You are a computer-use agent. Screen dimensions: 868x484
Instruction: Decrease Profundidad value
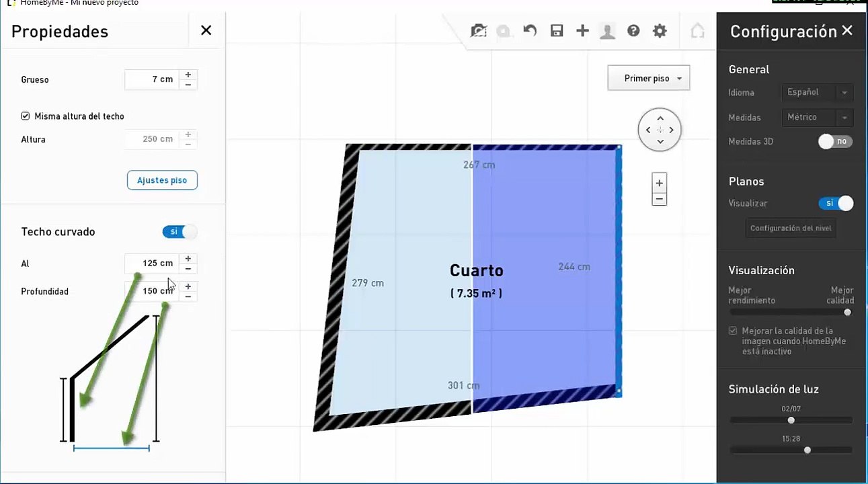[x=188, y=296]
